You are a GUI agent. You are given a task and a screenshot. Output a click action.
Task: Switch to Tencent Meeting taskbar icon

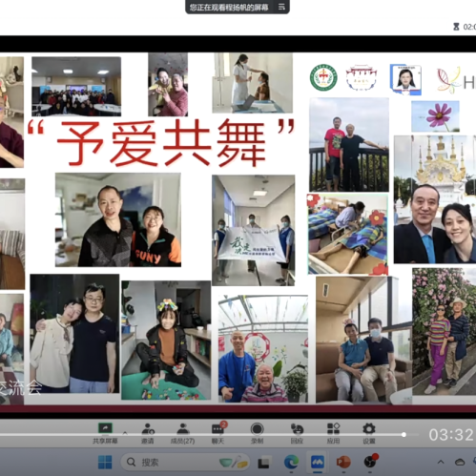point(317,462)
